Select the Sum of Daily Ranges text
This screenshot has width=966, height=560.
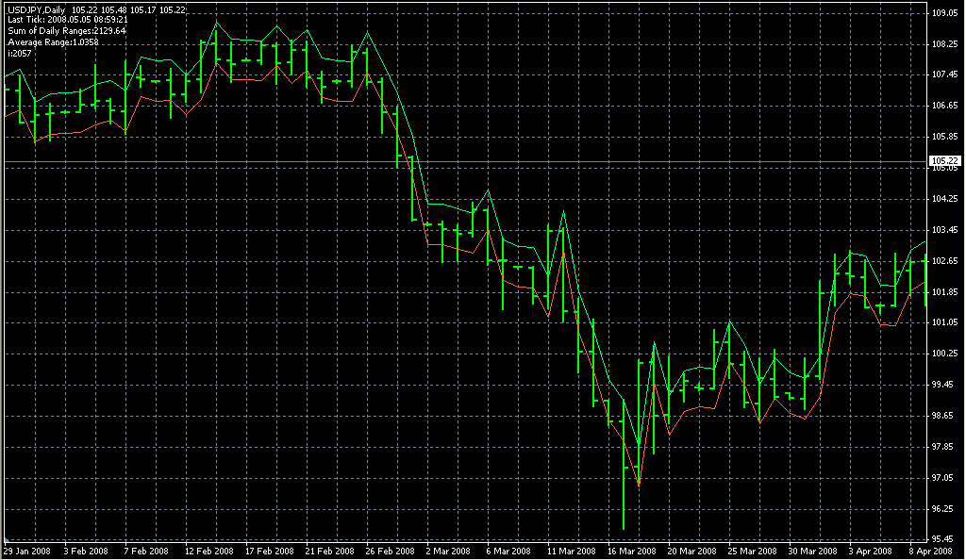[x=66, y=31]
